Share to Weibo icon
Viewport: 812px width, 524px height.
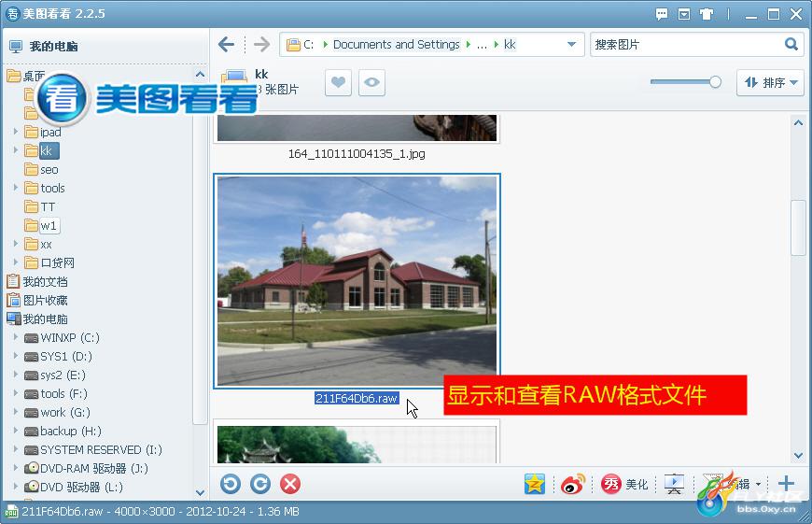coord(573,484)
